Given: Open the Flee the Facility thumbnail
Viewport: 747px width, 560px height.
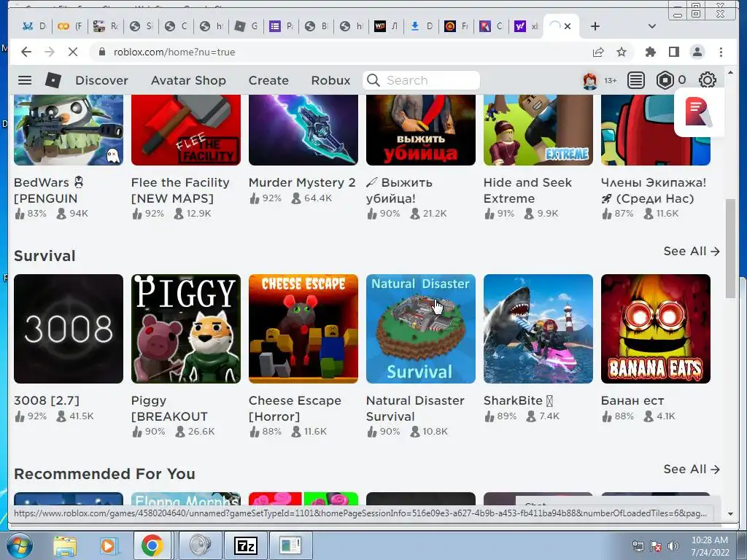Looking at the screenshot, I should point(186,130).
